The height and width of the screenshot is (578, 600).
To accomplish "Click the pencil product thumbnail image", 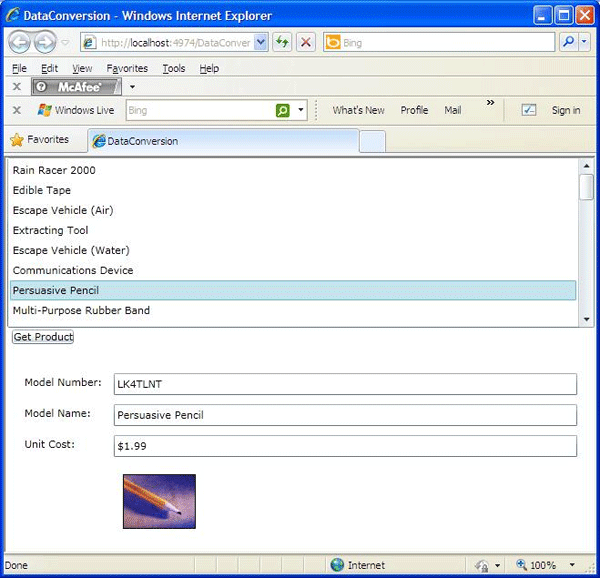I will 159,501.
